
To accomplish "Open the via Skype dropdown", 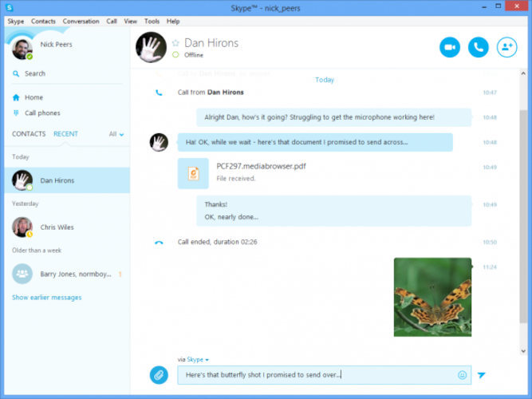I will (x=198, y=359).
